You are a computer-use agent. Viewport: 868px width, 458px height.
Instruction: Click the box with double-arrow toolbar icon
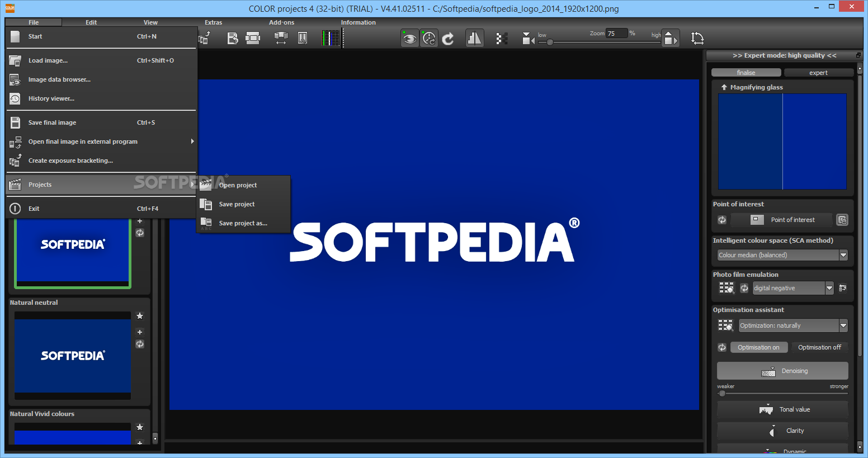click(x=281, y=38)
